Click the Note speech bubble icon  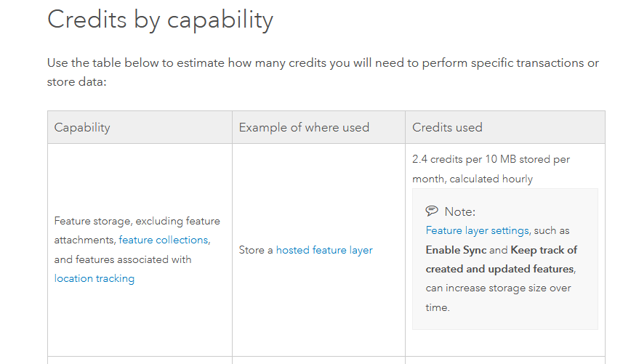click(432, 211)
